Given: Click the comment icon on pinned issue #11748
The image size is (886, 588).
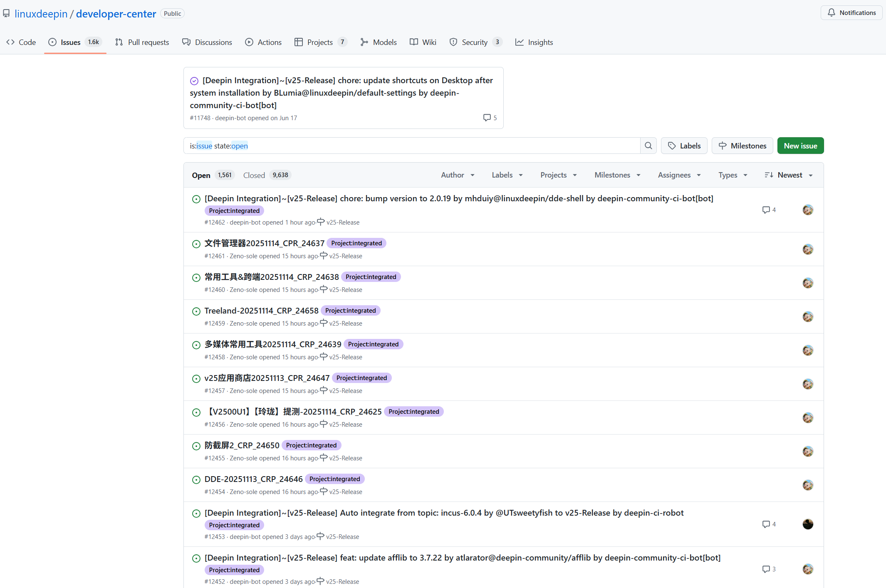Looking at the screenshot, I should (x=487, y=118).
